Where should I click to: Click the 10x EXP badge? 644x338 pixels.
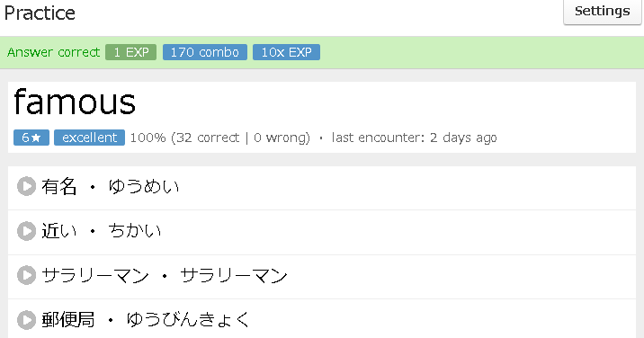coord(286,52)
